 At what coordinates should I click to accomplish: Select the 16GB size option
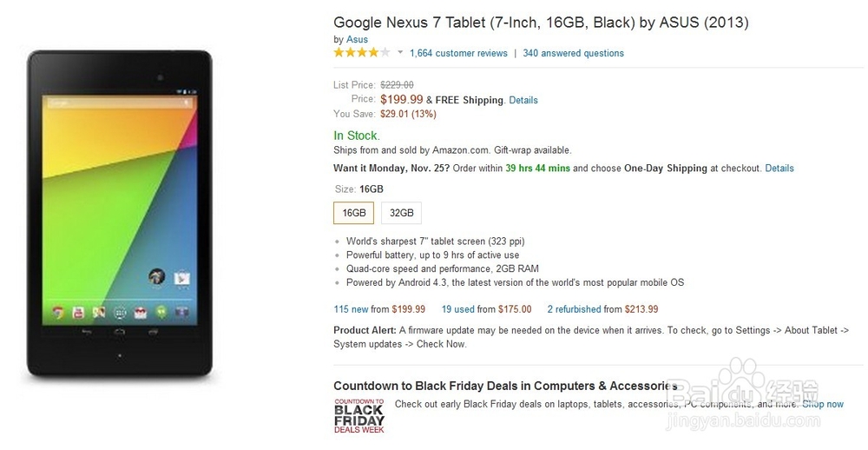354,213
